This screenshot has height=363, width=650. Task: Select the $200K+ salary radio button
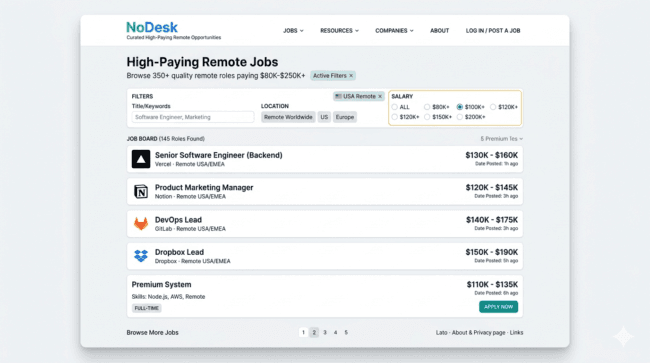pyautogui.click(x=460, y=117)
